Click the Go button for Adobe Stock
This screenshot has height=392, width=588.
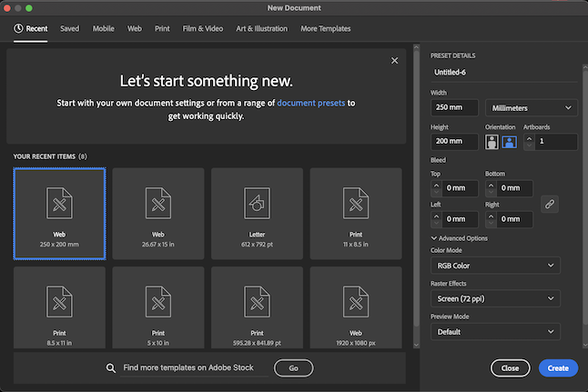click(x=294, y=368)
